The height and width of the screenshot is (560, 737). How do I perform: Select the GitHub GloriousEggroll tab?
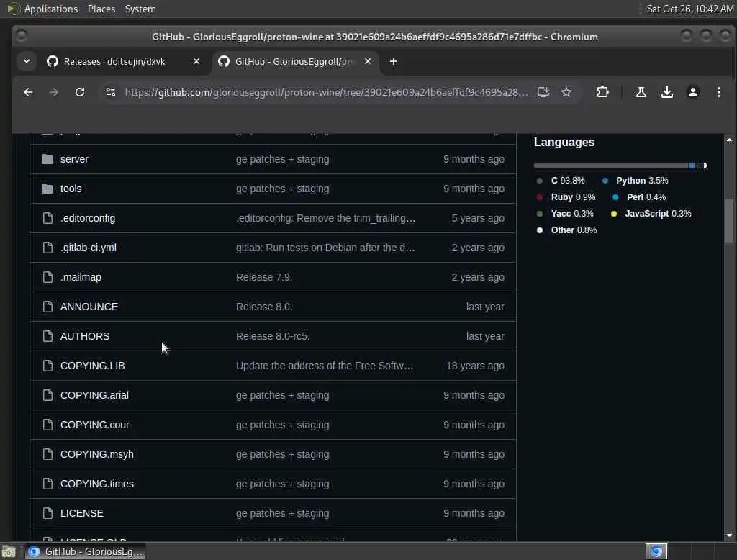(295, 62)
